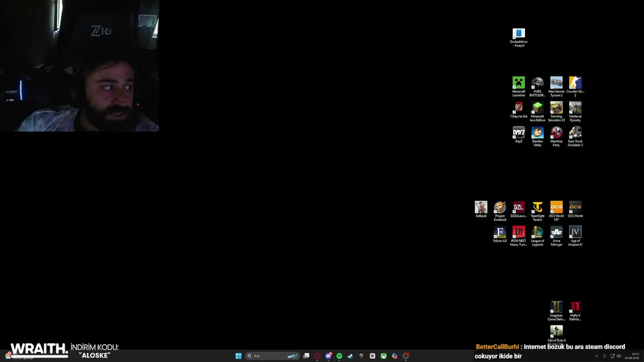The width and height of the screenshot is (644, 362).
Task: Select the Age of Empires IV icon
Action: tap(575, 236)
